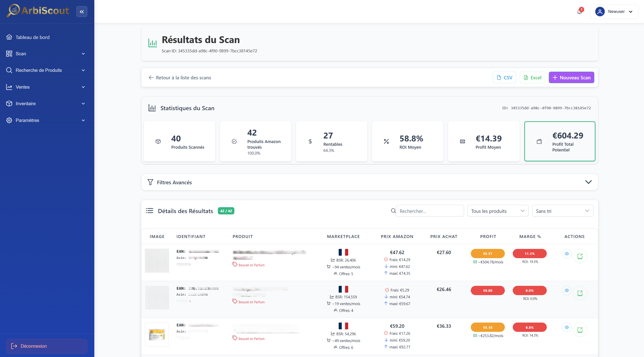Screen dimensions: 644x357
Task: Open the Ventes chart icon
Action: 9,87
